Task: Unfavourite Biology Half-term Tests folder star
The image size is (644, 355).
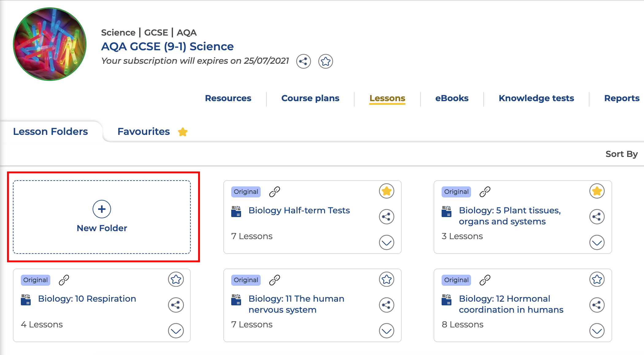Action: click(x=386, y=191)
